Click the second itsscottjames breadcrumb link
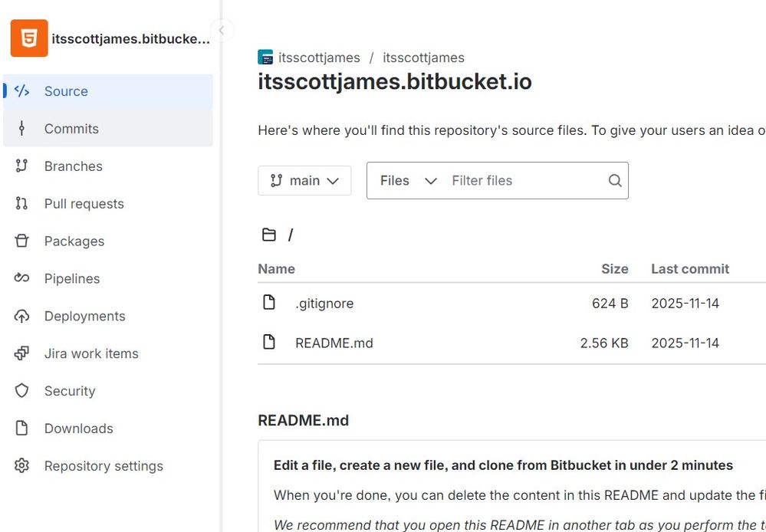The image size is (766, 532). click(x=423, y=57)
